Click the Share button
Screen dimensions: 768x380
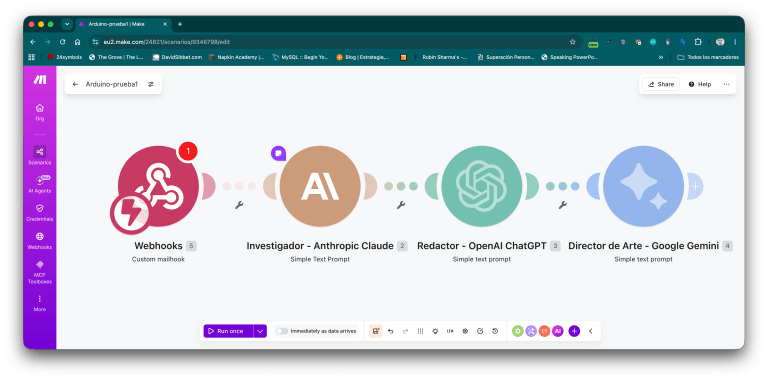[661, 84]
